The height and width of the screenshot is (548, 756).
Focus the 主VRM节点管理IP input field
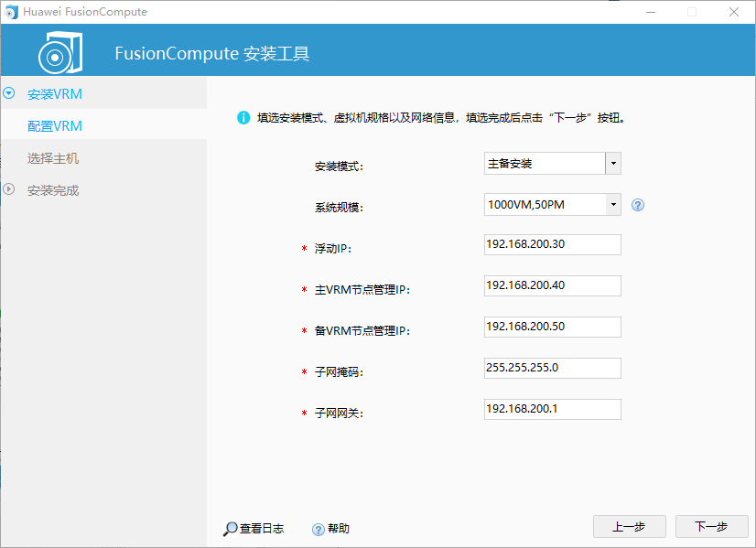[553, 285]
